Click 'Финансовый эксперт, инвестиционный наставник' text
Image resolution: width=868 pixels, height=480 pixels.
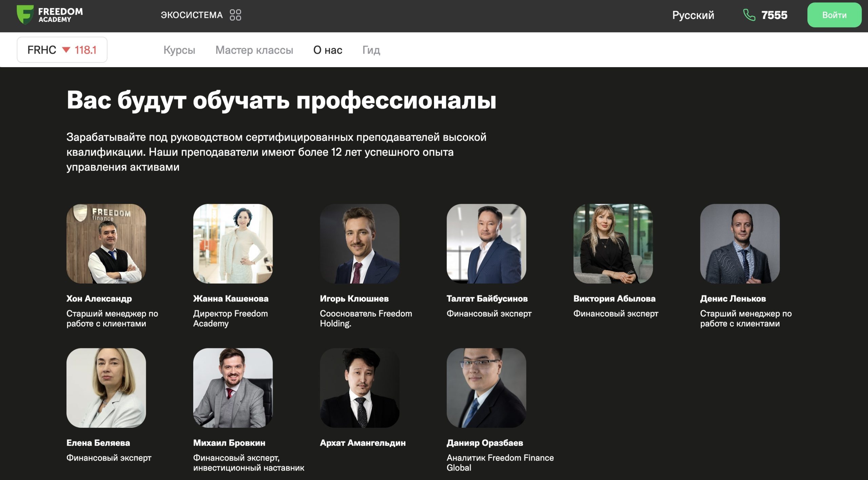249,463
